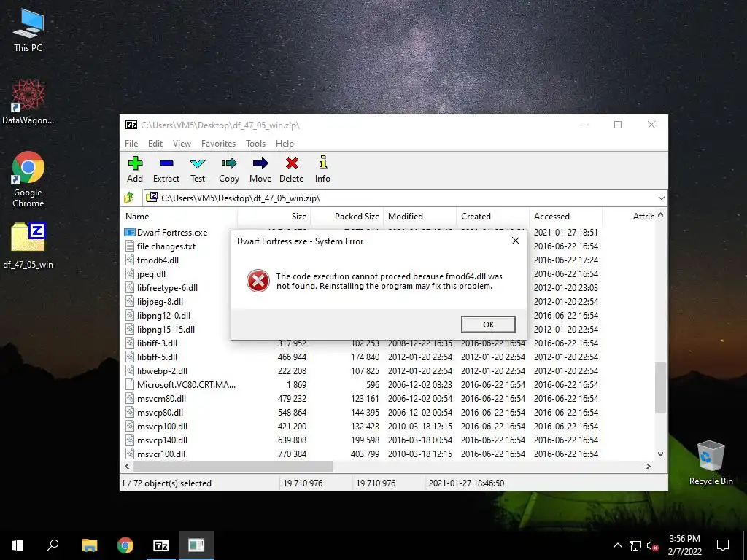
Task: Click the red Delete icon
Action: [x=292, y=163]
